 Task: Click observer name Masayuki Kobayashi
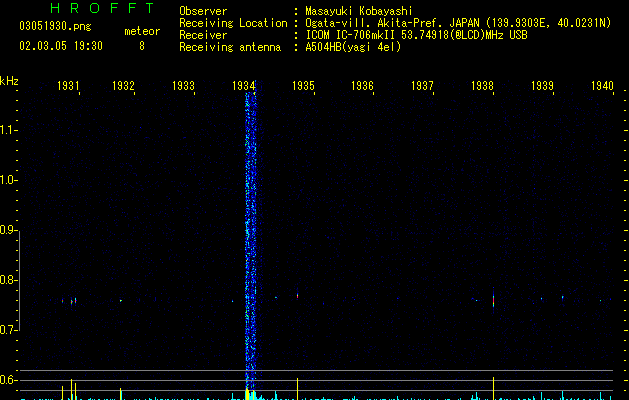coord(359,11)
